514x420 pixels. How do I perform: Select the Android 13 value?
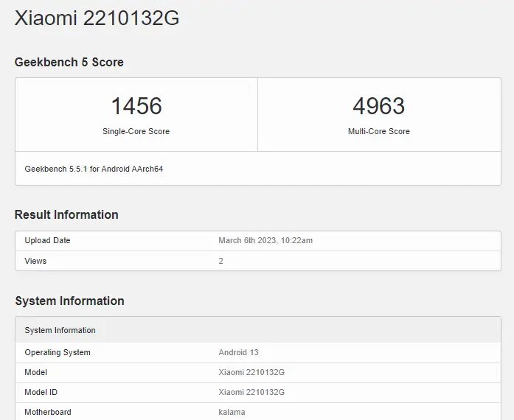click(238, 352)
